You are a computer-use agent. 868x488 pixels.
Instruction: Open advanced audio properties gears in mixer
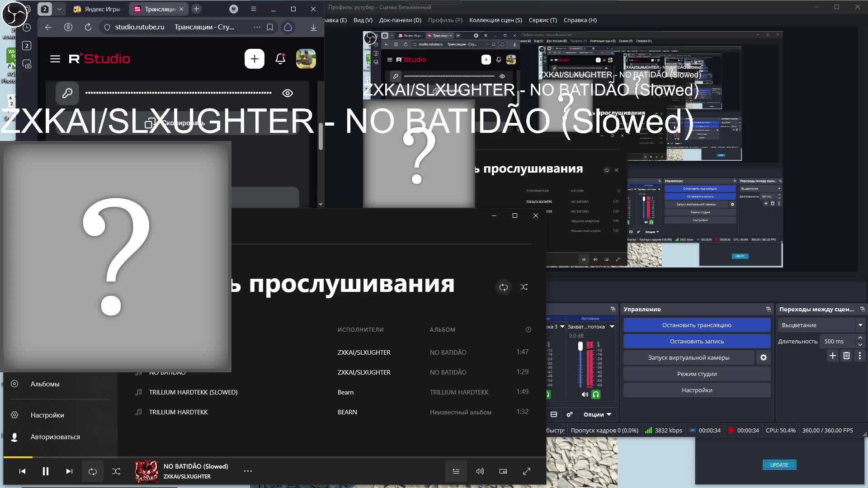click(570, 414)
